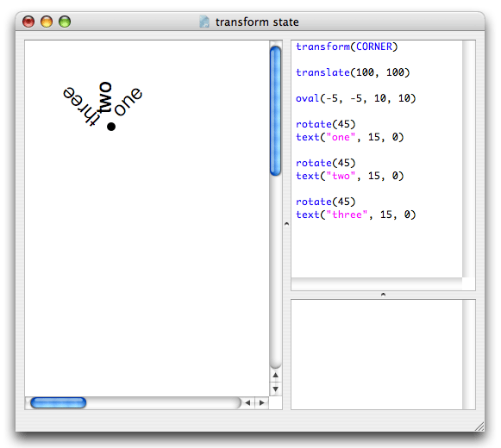Image resolution: width=501 pixels, height=448 pixels.
Task: Click the canvas vertical scrollbar thumb
Action: coord(275,111)
